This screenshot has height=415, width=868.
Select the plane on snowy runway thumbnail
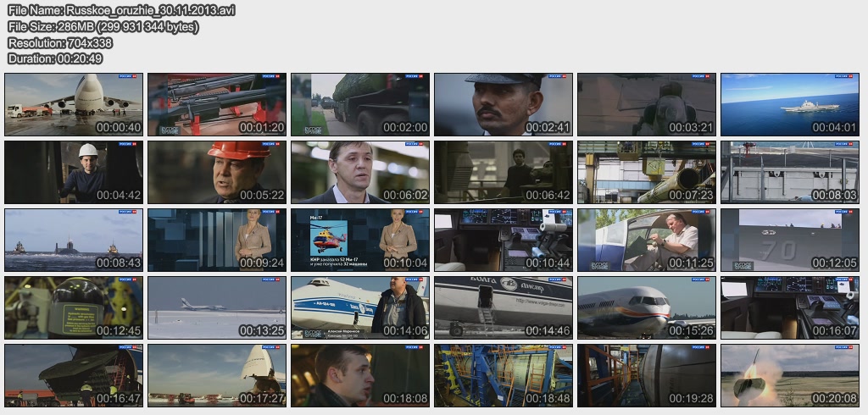click(216, 307)
